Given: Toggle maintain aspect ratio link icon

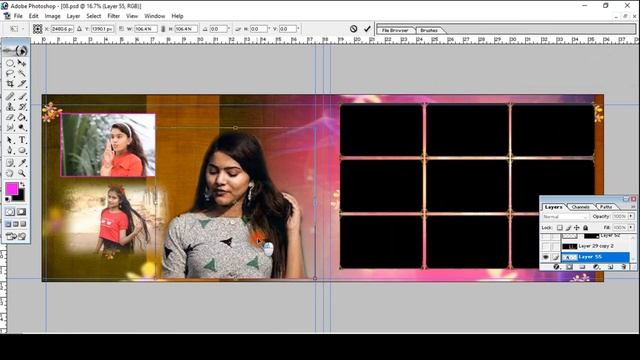Looking at the screenshot, I should click(163, 29).
